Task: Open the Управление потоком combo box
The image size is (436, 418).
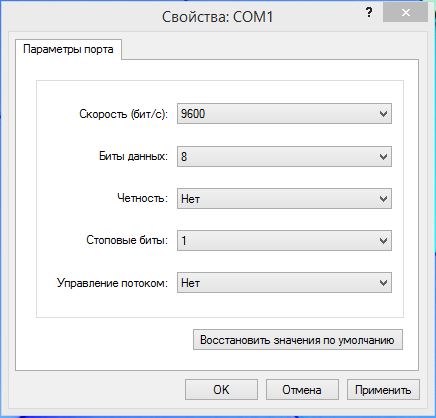Action: pyautogui.click(x=284, y=283)
